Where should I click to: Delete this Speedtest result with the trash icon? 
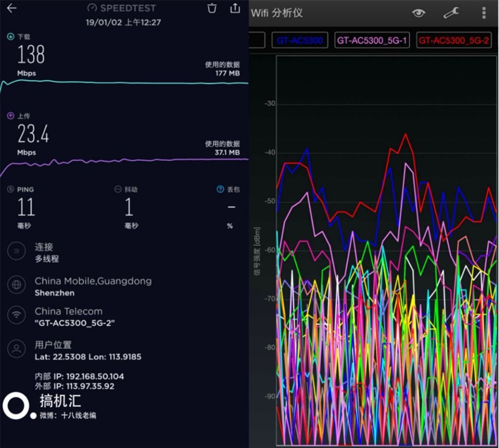[212, 8]
